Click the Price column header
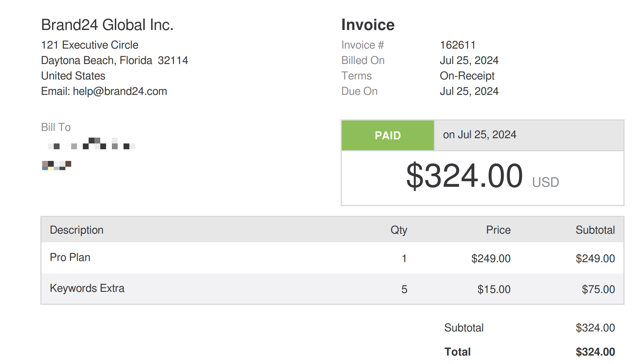 (x=498, y=230)
